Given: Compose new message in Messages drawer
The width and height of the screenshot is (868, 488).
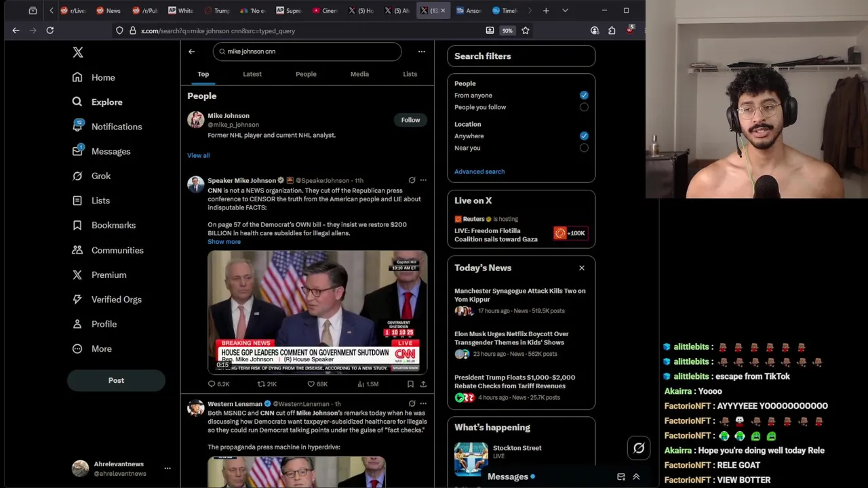Looking at the screenshot, I should tap(621, 477).
